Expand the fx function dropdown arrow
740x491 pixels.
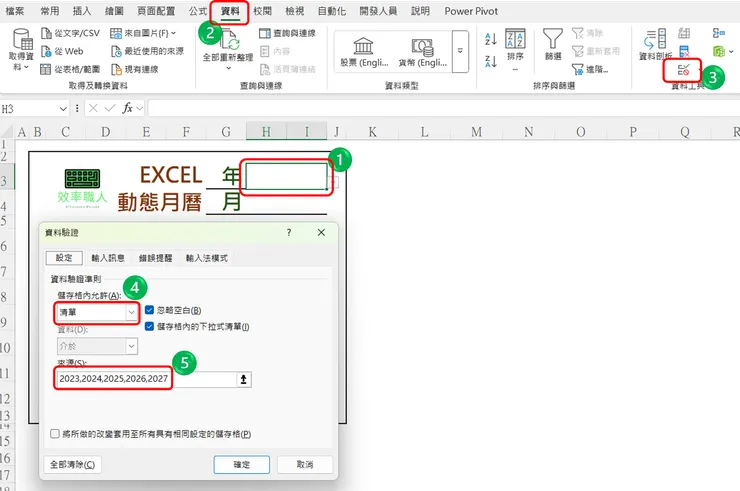point(140,109)
